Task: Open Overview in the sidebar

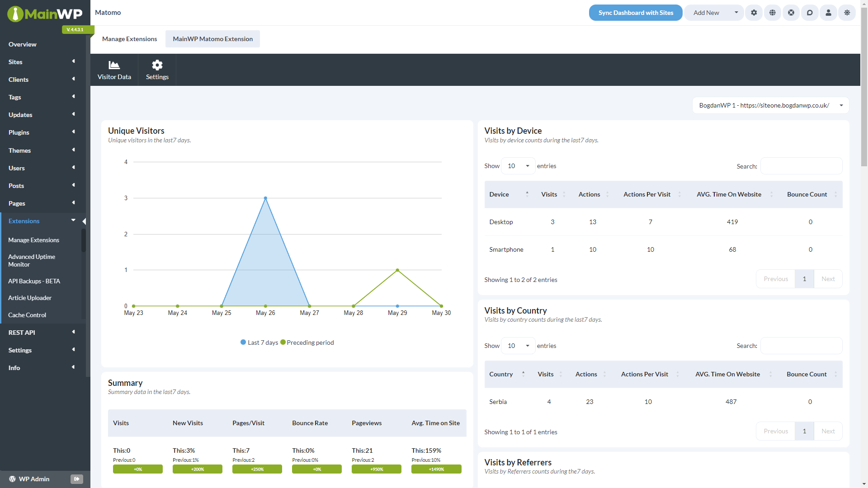Action: 22,44
